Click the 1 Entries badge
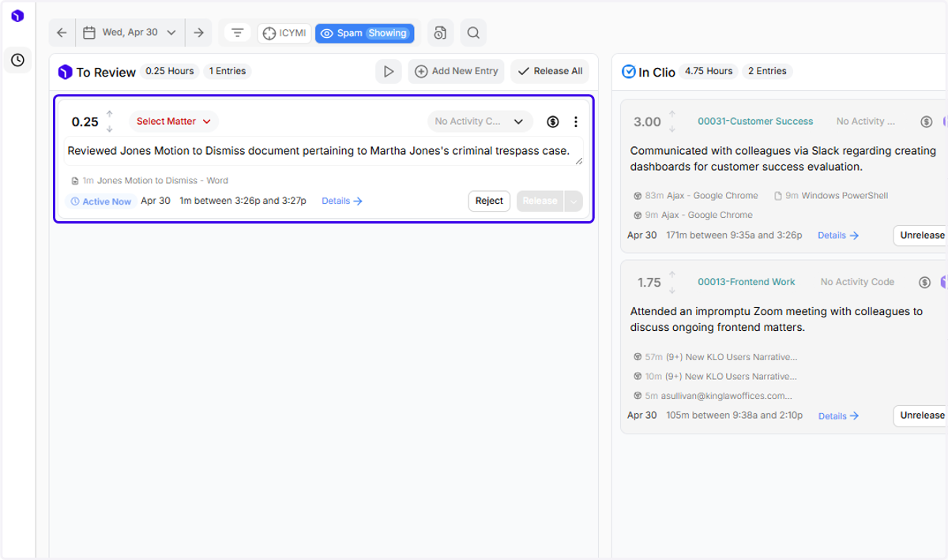 [228, 71]
